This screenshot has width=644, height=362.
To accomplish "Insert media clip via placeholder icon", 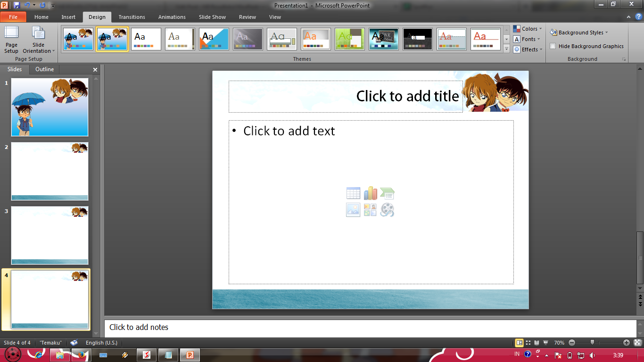I will (387, 210).
